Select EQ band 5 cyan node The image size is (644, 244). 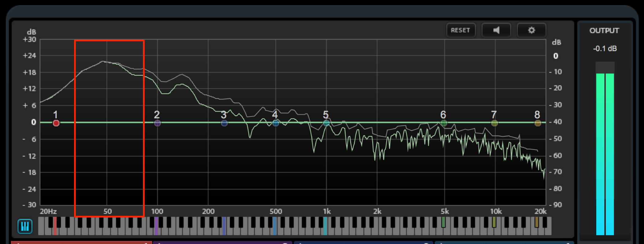[x=326, y=123]
